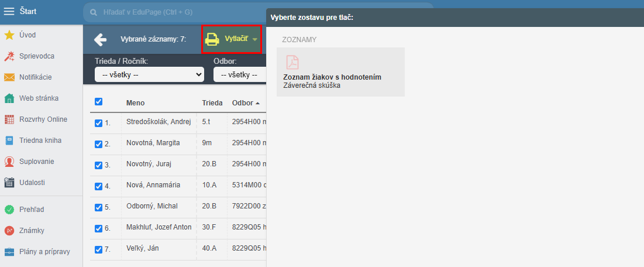Screen dimensions: 644x267
Task: Go back using the white arrow
Action: coord(100,39)
